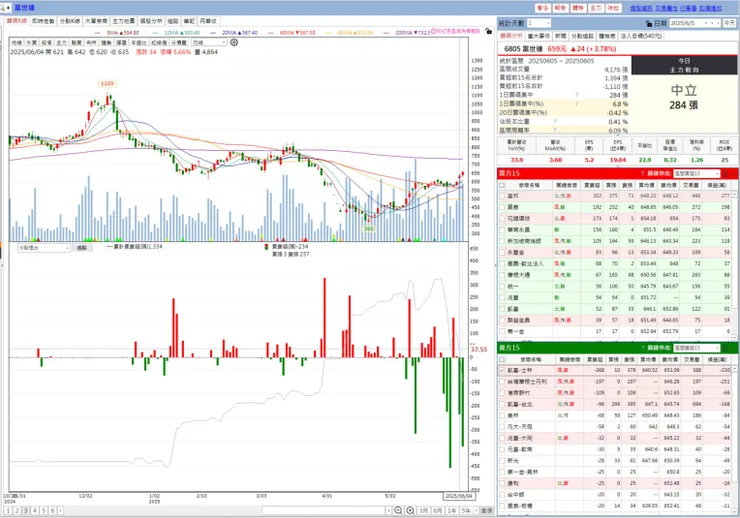This screenshot has height=518, width=740.
Task: Tick the checkbox for broker 富邦 in the buyer list
Action: (x=502, y=195)
